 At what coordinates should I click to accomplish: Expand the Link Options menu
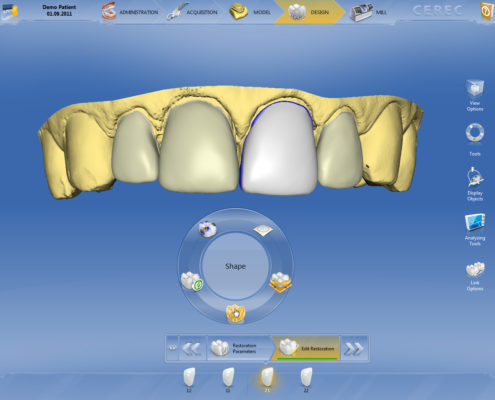point(475,277)
